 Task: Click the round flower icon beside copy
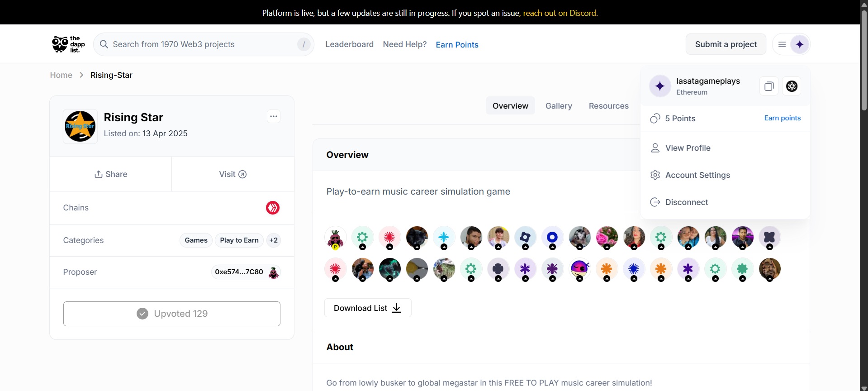(792, 86)
